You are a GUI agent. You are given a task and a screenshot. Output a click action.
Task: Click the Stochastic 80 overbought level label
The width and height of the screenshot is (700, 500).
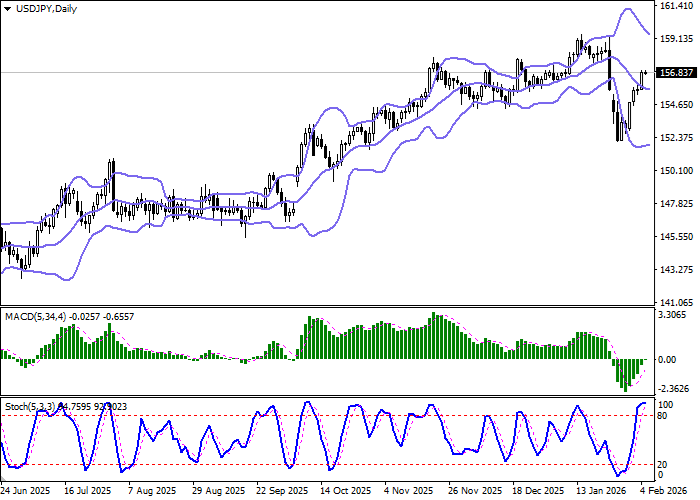[x=662, y=415]
